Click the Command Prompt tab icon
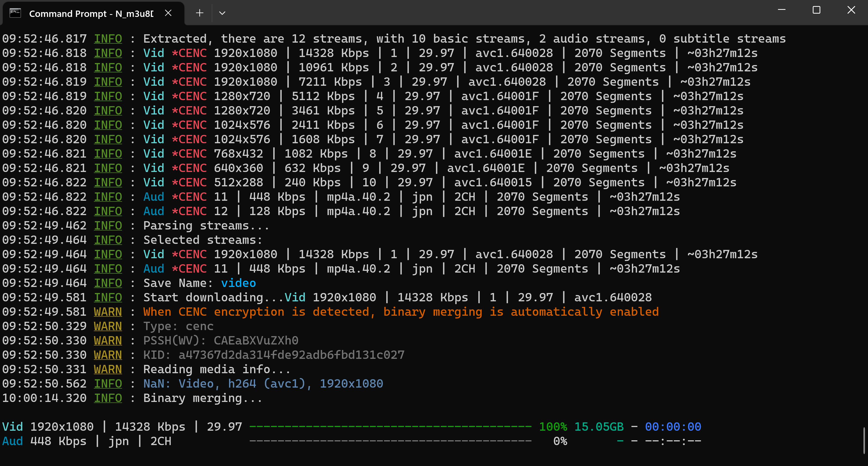The image size is (868, 466). pos(15,13)
